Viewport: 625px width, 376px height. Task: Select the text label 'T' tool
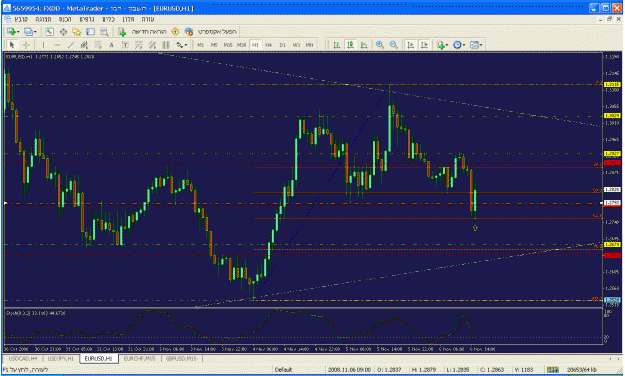tap(125, 45)
